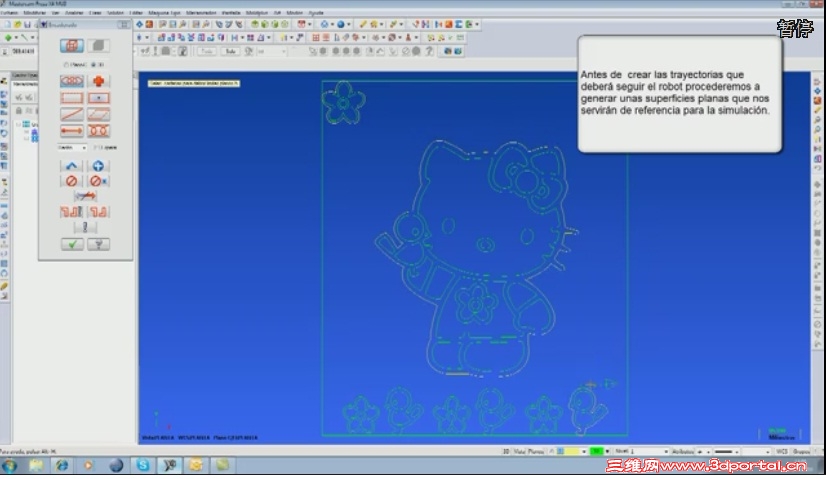Click the create line tool icon

(24, 38)
